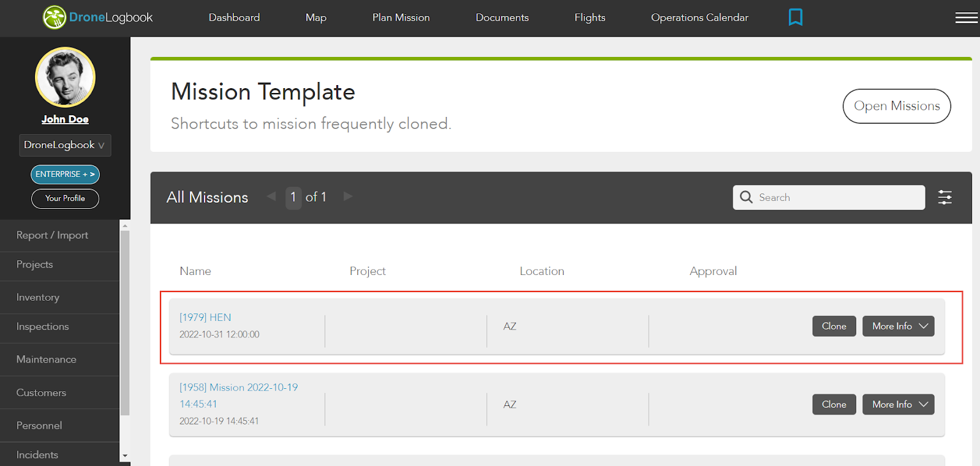This screenshot has width=980, height=466.
Task: Click the mission Search field
Action: [x=829, y=197]
